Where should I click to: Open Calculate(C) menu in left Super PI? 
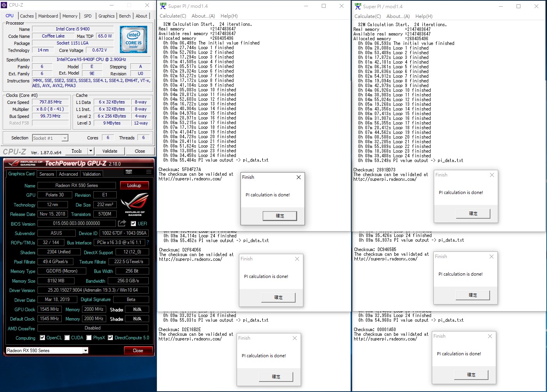point(173,16)
